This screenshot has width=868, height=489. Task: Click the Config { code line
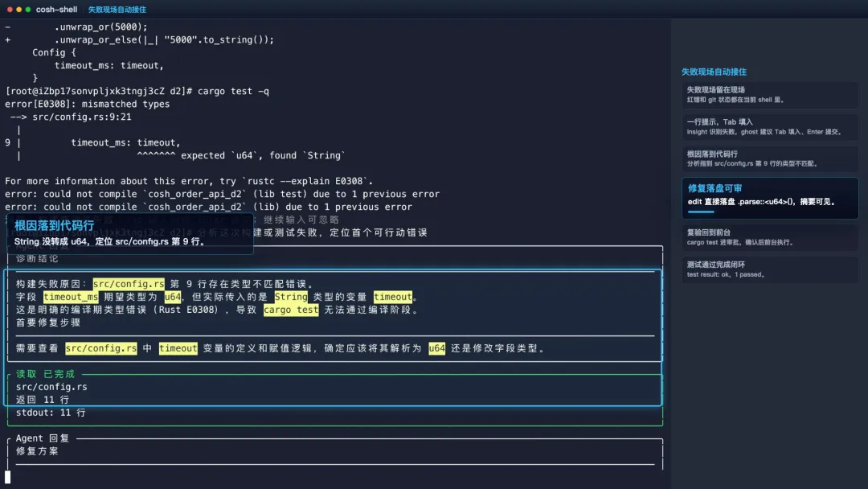pyautogui.click(x=54, y=52)
